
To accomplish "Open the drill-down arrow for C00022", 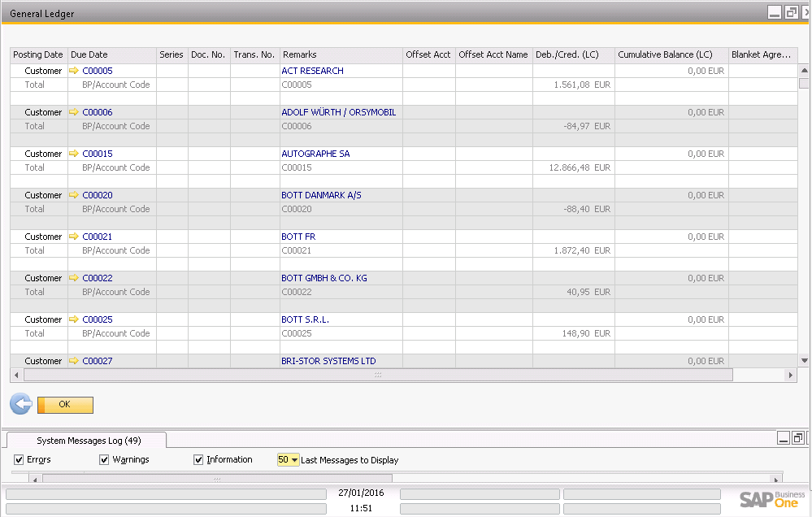I will [74, 278].
